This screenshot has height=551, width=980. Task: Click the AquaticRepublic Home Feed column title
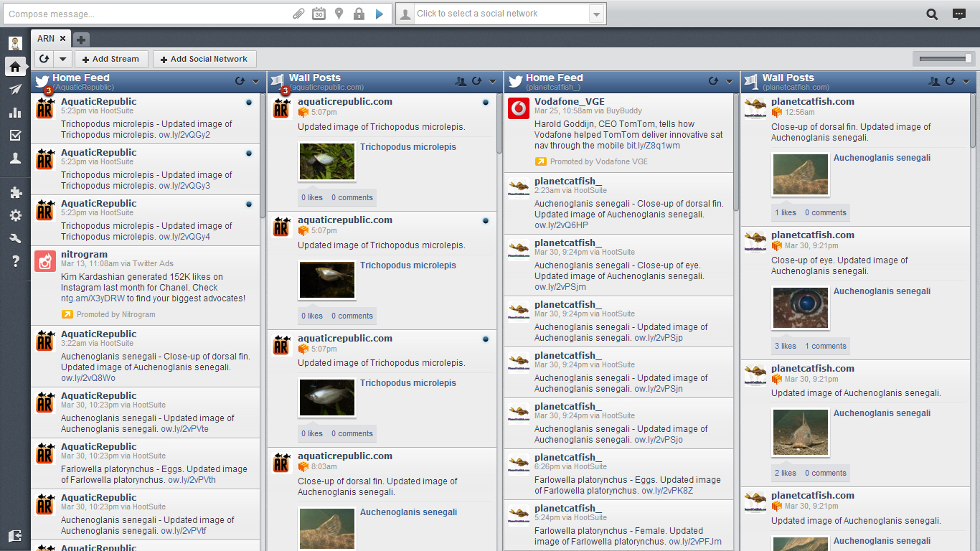coord(81,77)
